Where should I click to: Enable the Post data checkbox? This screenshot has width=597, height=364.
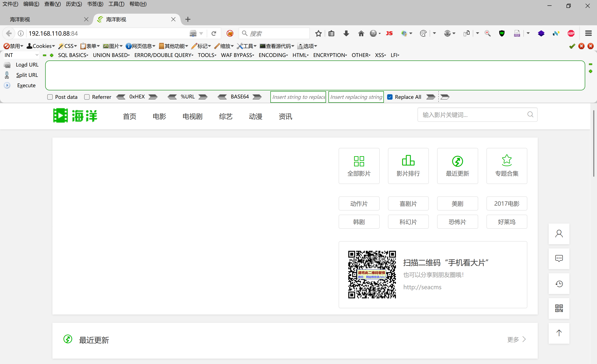50,97
